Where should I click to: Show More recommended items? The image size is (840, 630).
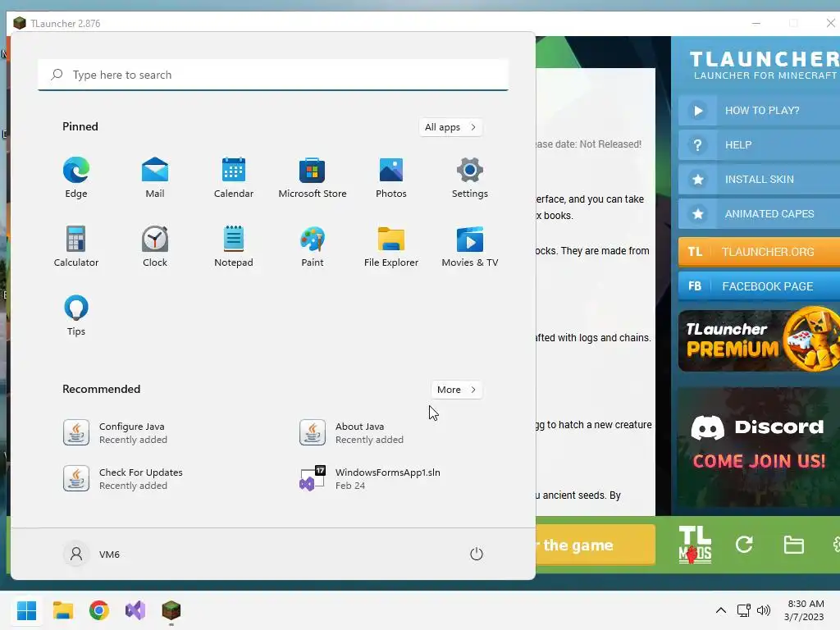456,390
